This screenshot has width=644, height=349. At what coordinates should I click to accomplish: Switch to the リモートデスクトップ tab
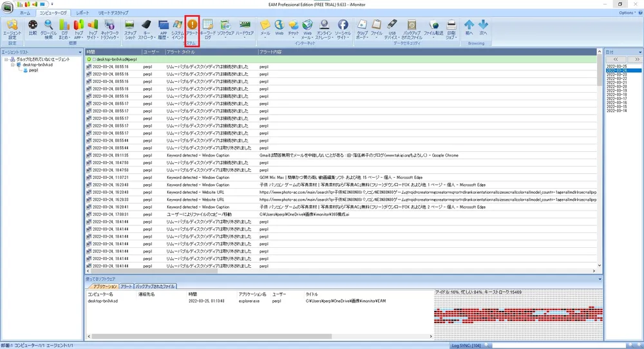click(x=113, y=13)
